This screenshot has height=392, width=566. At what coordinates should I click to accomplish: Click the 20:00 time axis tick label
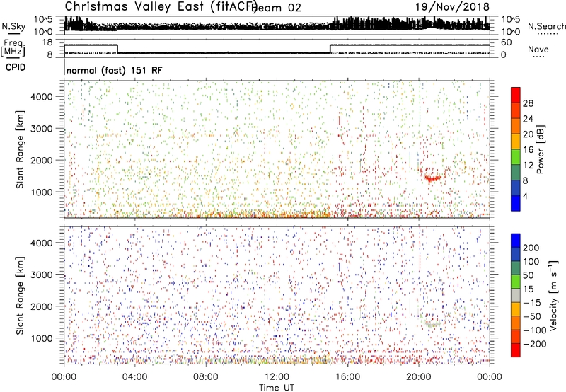[419, 377]
